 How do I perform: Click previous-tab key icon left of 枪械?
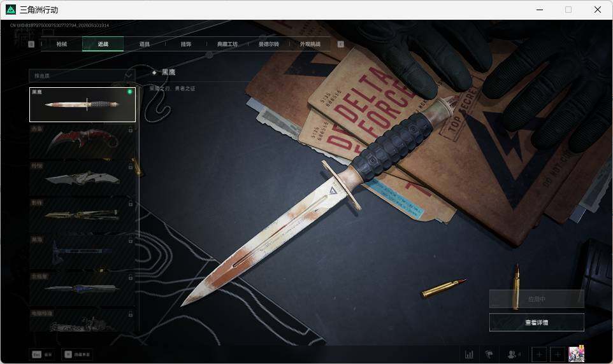point(32,44)
